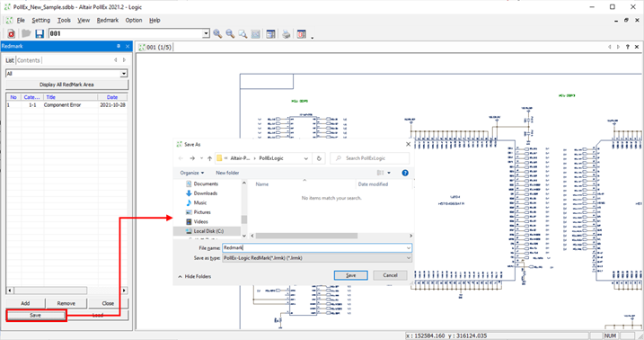Click the zoom out magnifier icon
The image size is (644, 340).
tap(231, 33)
